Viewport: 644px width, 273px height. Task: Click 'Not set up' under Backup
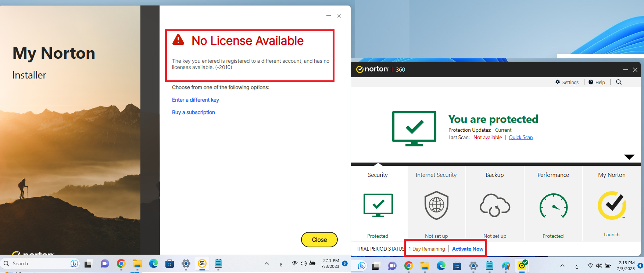(x=495, y=236)
